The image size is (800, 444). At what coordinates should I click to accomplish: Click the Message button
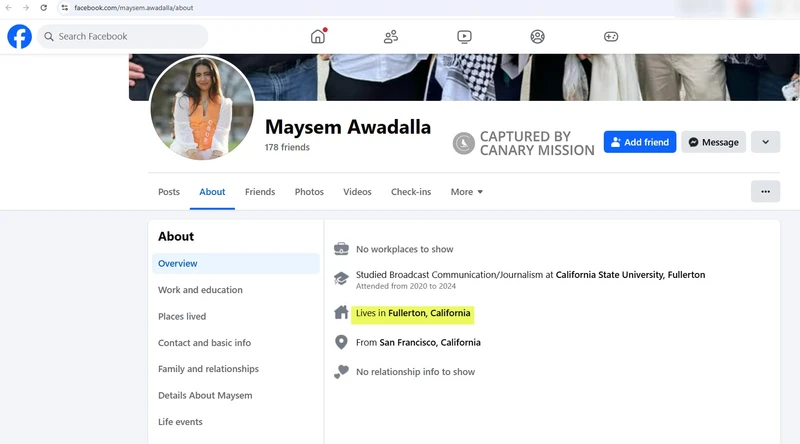pyautogui.click(x=713, y=142)
